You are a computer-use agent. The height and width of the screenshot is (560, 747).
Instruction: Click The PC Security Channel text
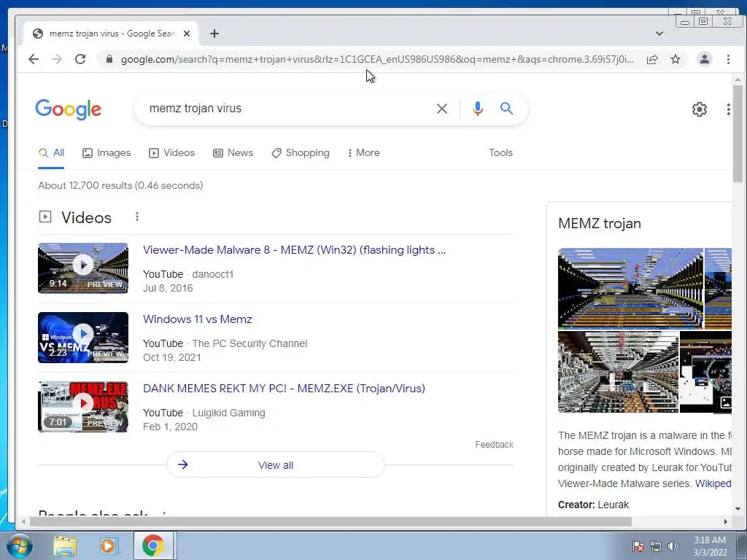[249, 343]
